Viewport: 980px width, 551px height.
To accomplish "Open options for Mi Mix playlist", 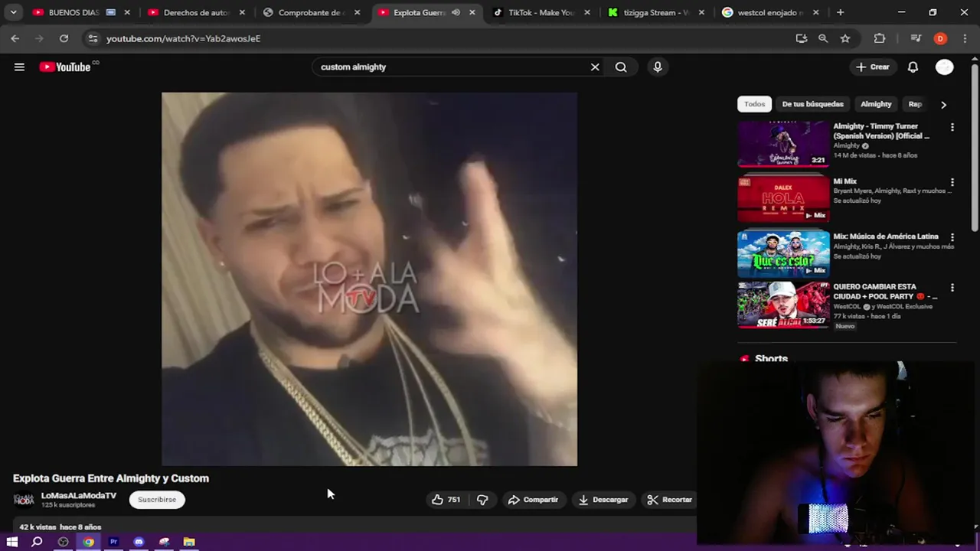I will (x=952, y=183).
